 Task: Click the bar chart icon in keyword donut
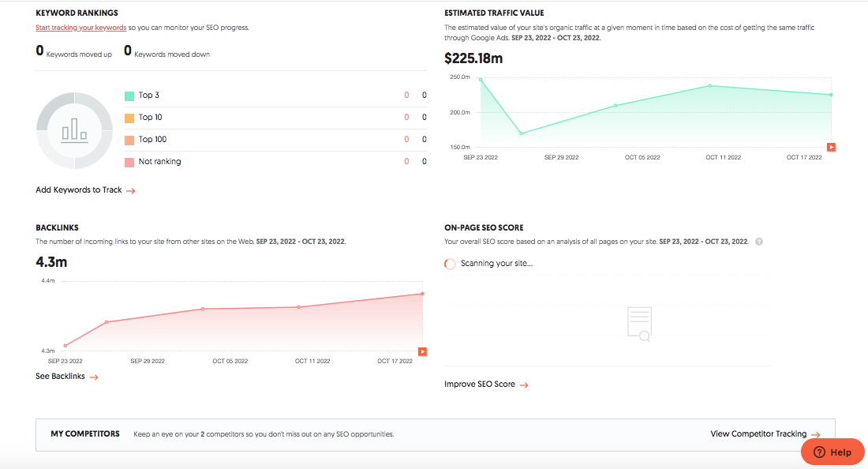click(74, 130)
